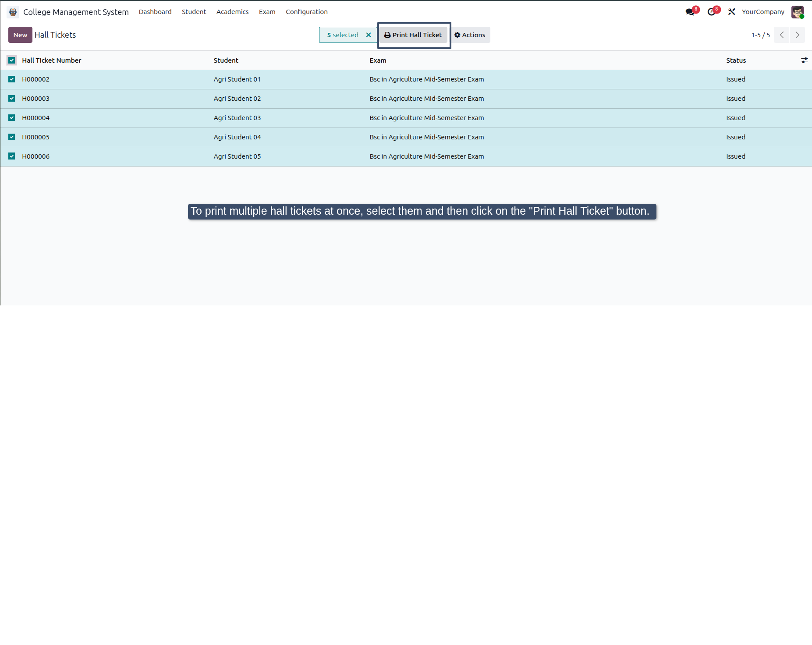The image size is (812, 645).
Task: Open the Exam menu
Action: click(267, 12)
